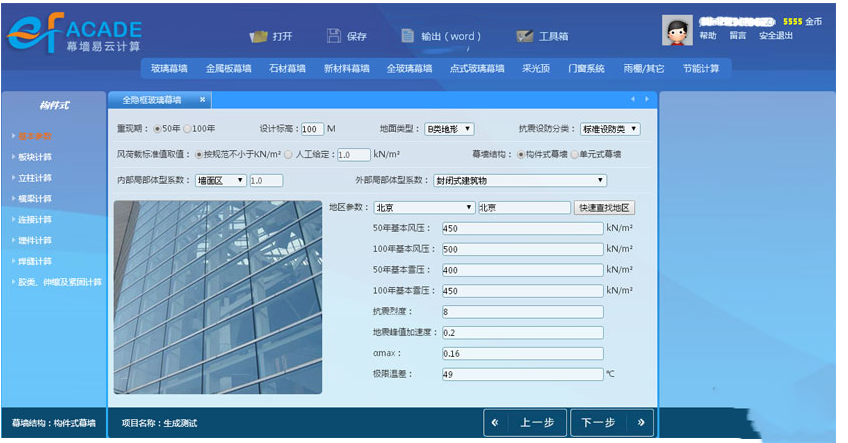Click the 1.0 field beside 墙面区
Screen dimensions: 848x443
266,181
